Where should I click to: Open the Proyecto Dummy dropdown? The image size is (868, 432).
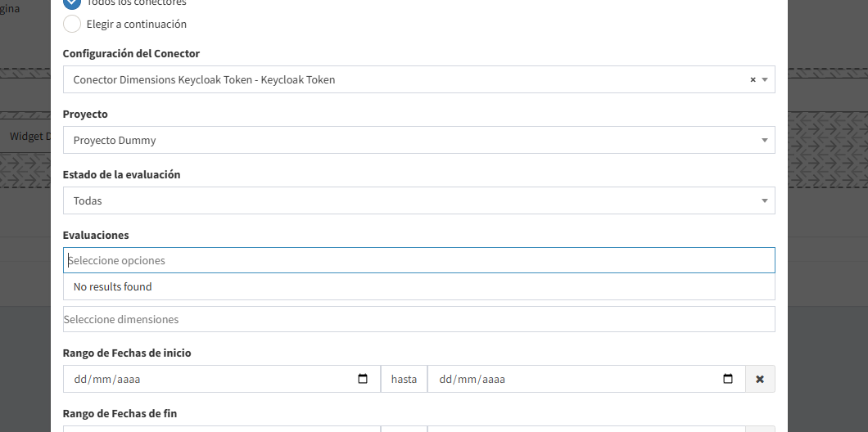click(x=419, y=140)
